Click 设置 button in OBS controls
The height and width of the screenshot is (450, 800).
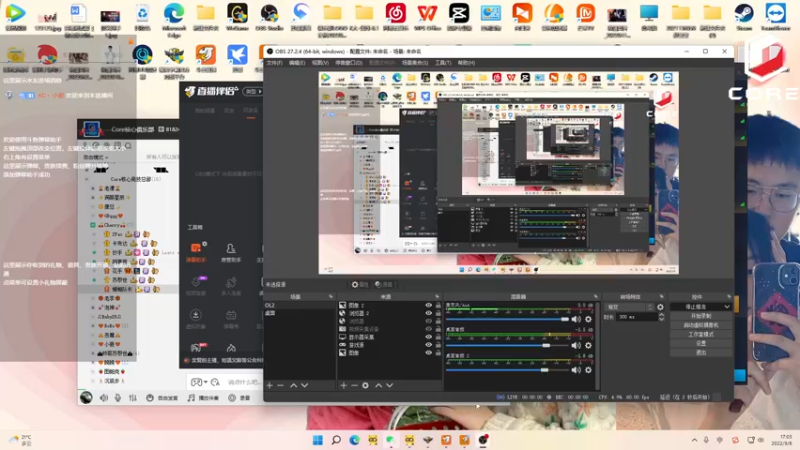(x=701, y=343)
